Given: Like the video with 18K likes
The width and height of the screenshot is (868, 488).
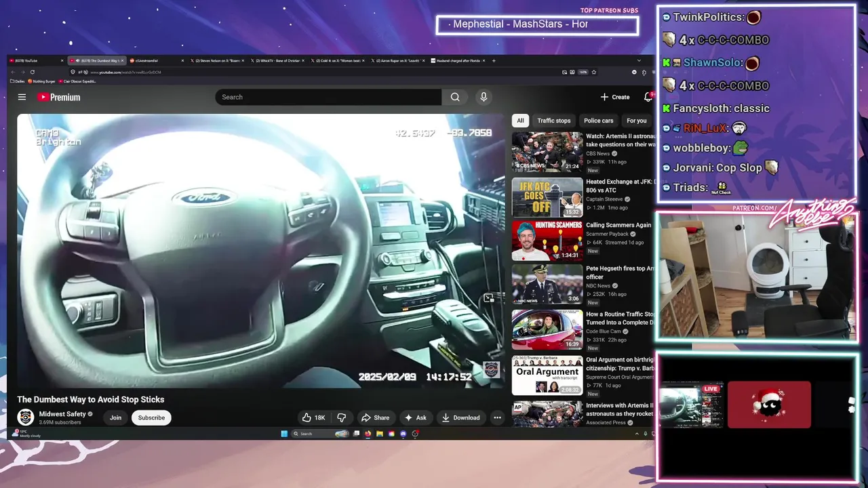Looking at the screenshot, I should point(313,418).
